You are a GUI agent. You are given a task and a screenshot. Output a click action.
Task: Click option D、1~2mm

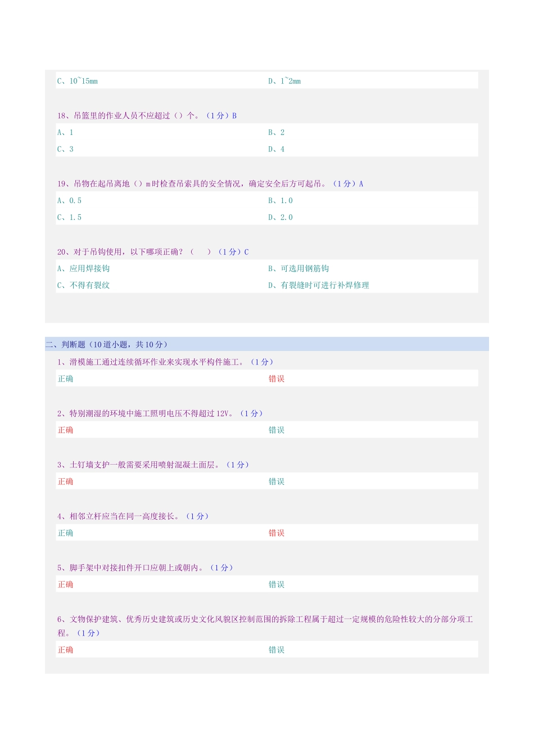284,81
